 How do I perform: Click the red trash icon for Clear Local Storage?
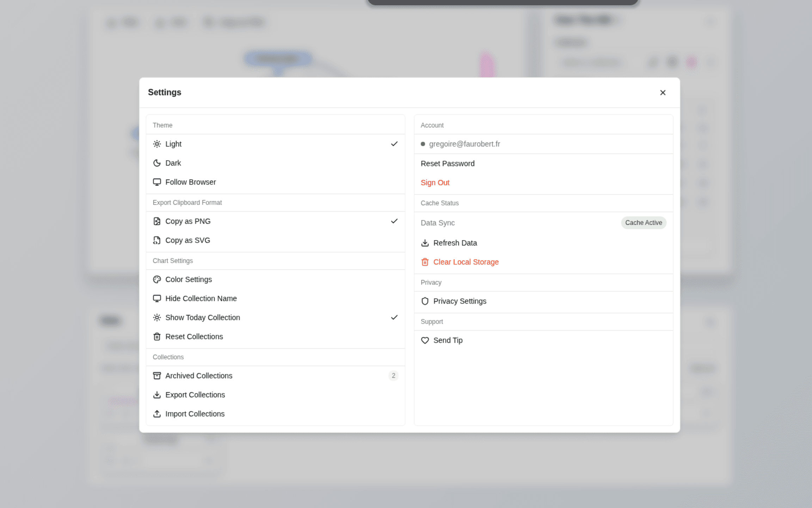pos(425,262)
